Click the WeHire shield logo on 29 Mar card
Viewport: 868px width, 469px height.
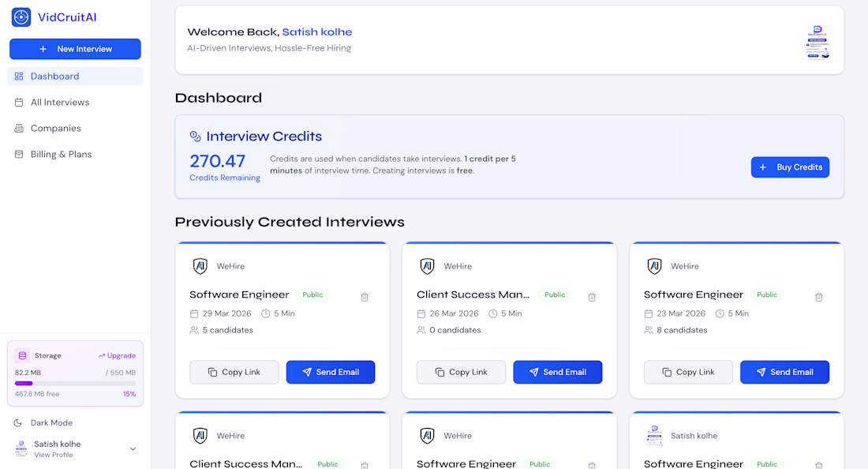200,266
